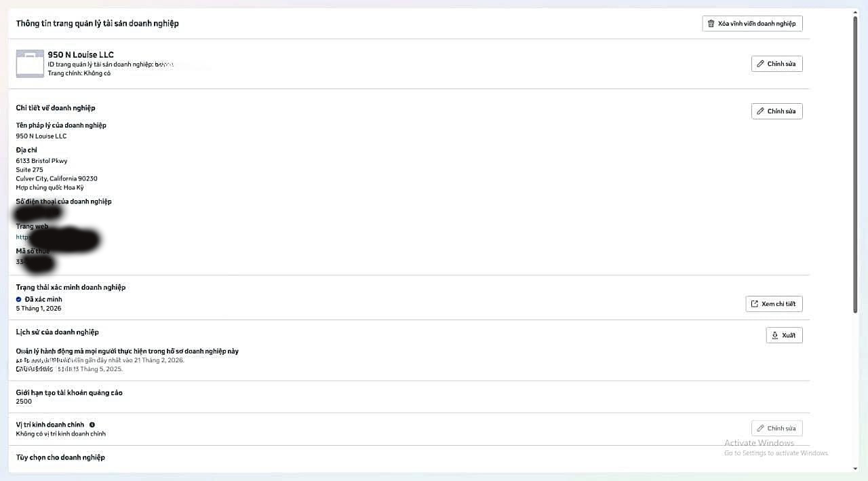Click the Lịch sử của doanh nghiệp heading
This screenshot has height=481, width=868.
click(57, 332)
